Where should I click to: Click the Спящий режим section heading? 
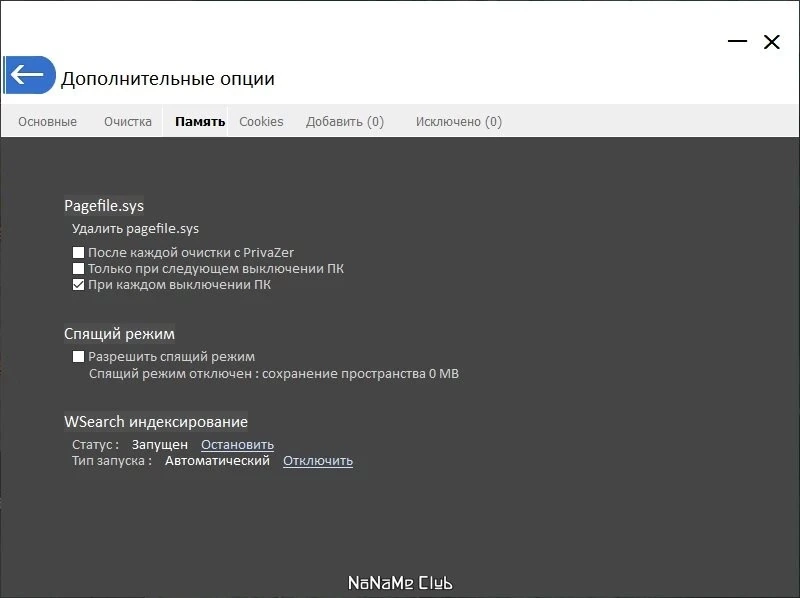[x=119, y=334]
